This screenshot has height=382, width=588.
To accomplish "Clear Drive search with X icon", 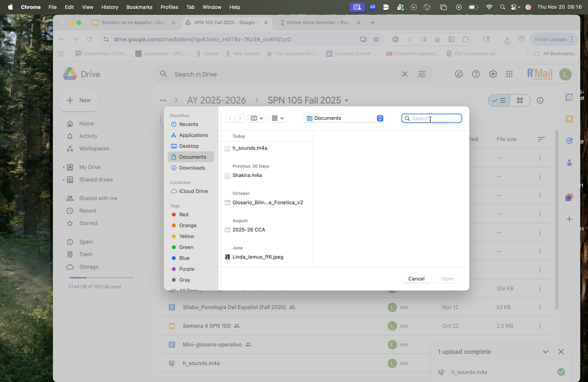I will tap(405, 74).
